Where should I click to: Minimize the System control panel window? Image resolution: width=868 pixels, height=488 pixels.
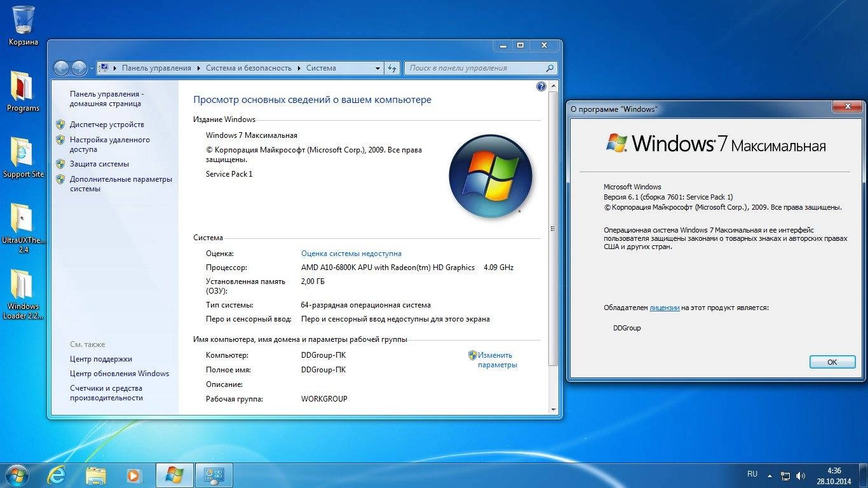(x=503, y=45)
